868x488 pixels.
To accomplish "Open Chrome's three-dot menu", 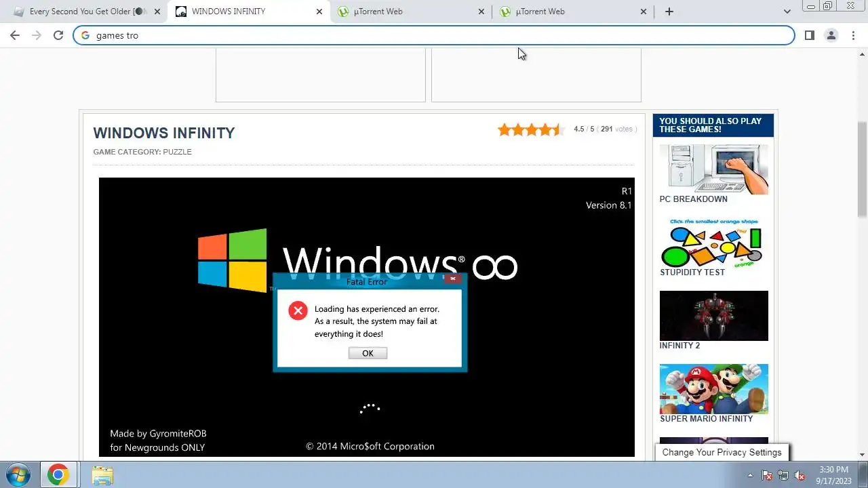I will (x=853, y=35).
